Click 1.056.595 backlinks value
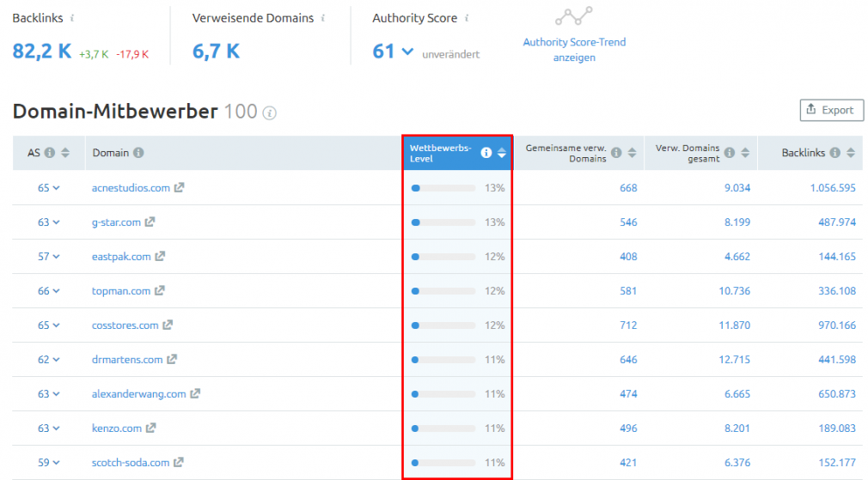Image resolution: width=868 pixels, height=480 pixels. [833, 188]
